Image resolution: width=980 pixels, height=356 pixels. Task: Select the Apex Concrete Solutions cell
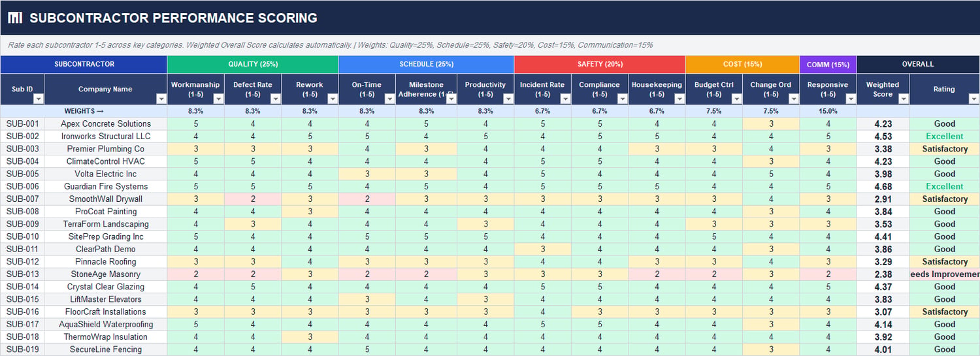point(106,123)
